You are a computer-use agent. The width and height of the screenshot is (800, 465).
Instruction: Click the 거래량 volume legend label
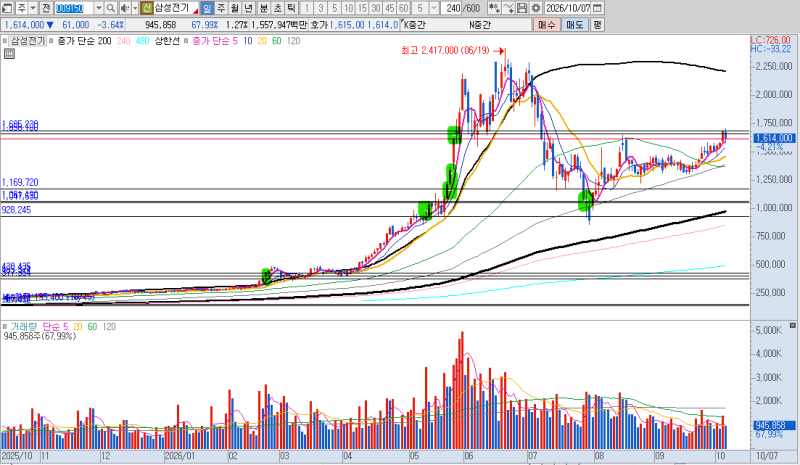click(24, 326)
